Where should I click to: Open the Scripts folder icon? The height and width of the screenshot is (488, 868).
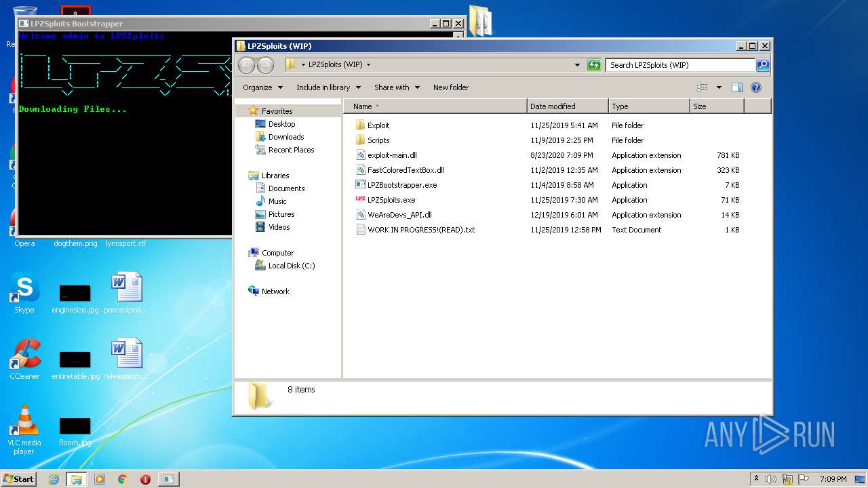coord(360,140)
